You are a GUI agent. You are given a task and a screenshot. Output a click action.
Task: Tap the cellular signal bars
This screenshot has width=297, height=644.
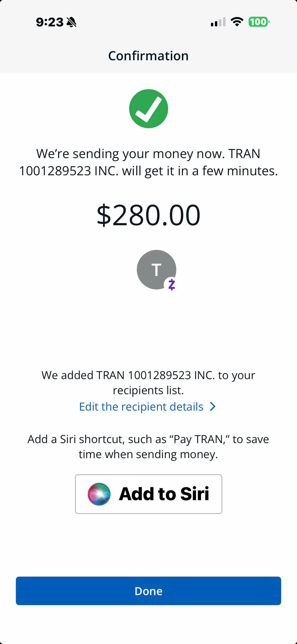pos(218,22)
